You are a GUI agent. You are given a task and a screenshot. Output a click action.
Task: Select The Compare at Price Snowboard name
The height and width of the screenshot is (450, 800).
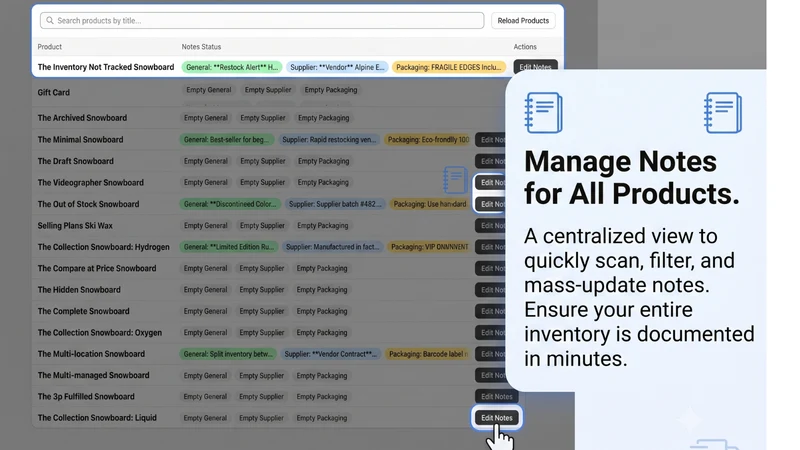97,268
